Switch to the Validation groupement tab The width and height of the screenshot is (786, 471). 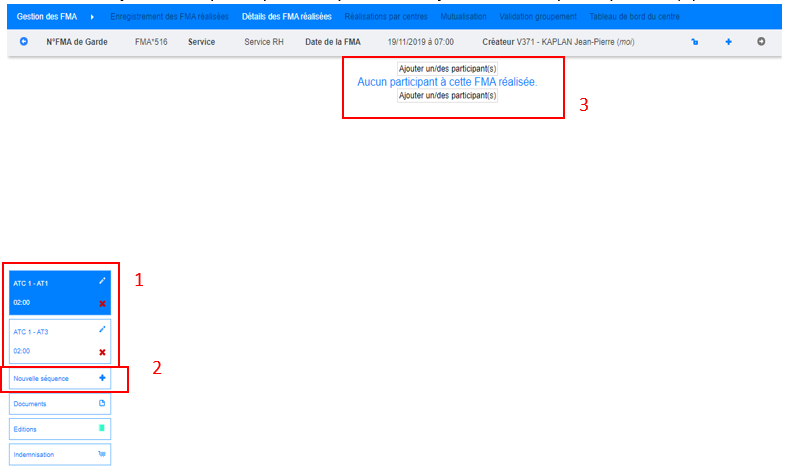[537, 17]
